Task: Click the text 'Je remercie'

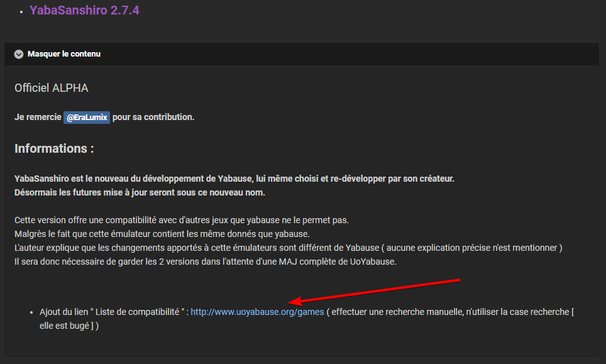Action: (x=38, y=117)
